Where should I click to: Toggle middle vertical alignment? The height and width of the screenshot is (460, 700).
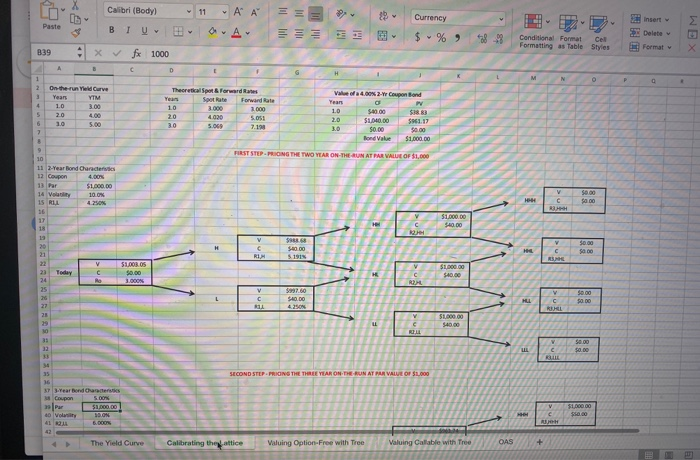point(299,13)
